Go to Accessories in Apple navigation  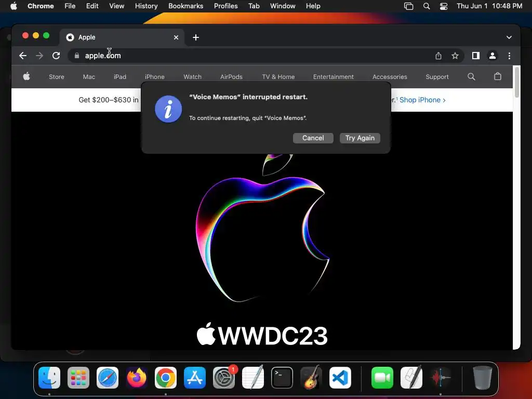pyautogui.click(x=390, y=77)
